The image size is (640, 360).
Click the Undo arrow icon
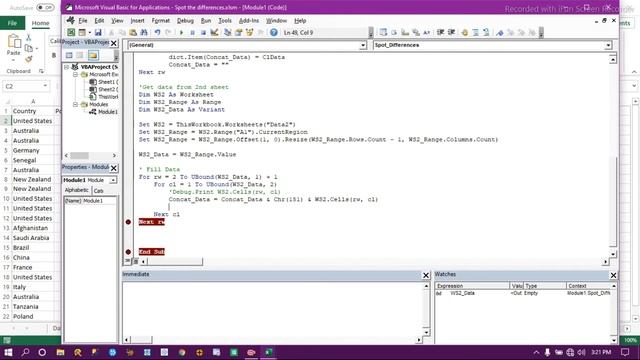click(157, 32)
